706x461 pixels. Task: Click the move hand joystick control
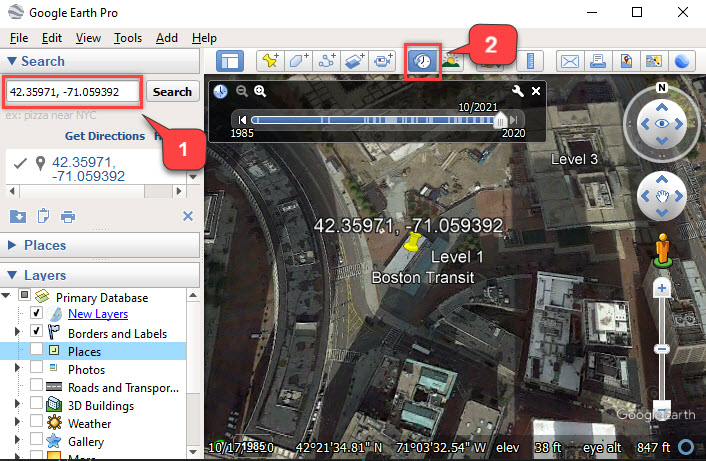(x=662, y=196)
